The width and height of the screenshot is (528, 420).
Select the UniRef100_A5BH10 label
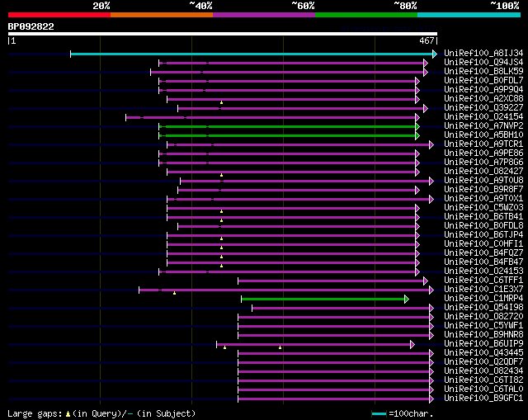tap(483, 135)
